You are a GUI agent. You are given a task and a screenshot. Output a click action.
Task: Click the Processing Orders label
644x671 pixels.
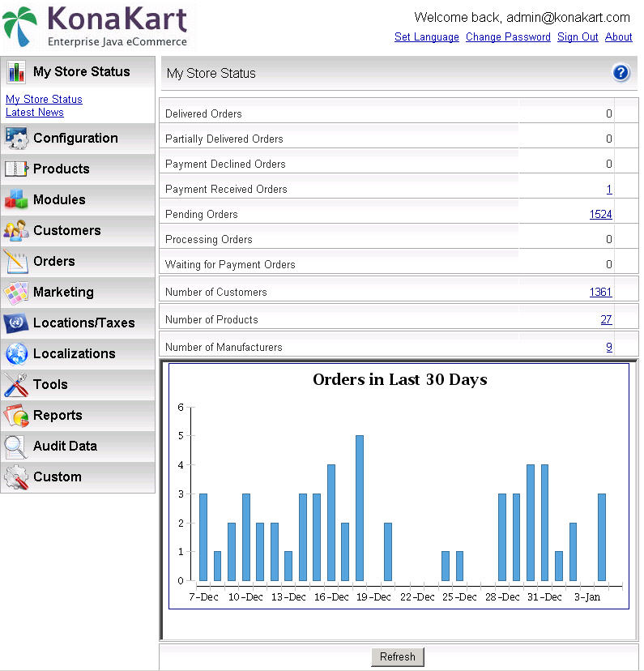(x=209, y=240)
